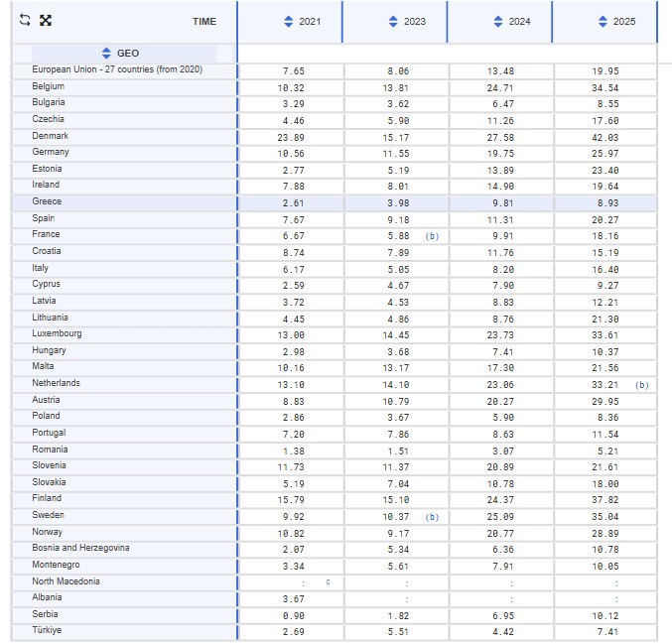Click the fullscreen expand arrows icon
The image size is (672, 643).
pos(46,21)
